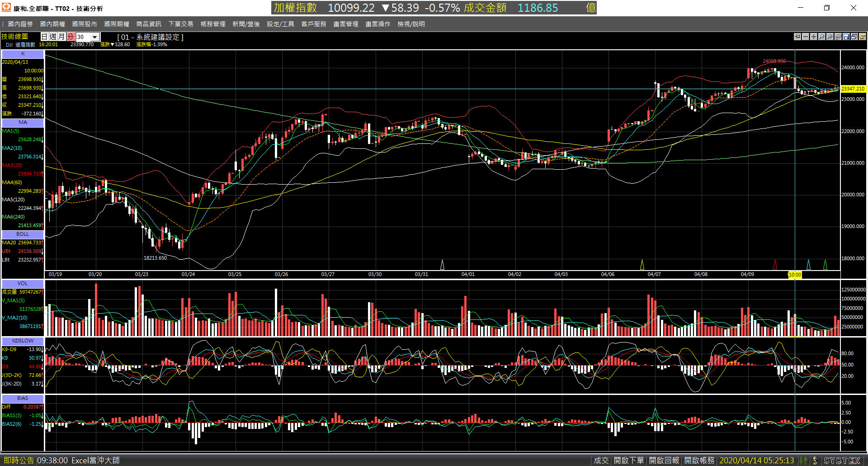Click the DJI 道瓊指數 symbol name
Screen dimensions: 868x466
pos(21,45)
